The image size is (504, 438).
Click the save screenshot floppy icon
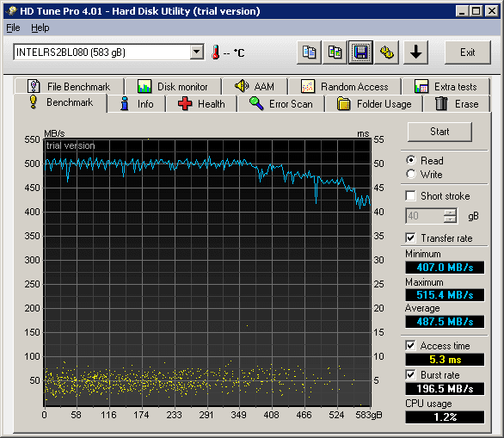tap(360, 52)
